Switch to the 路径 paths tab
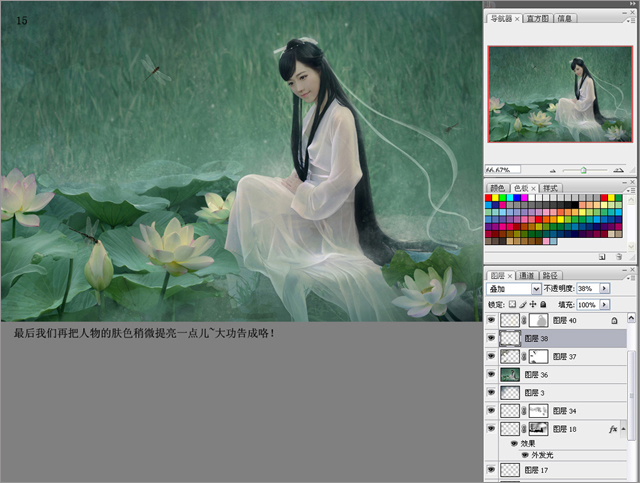The image size is (640, 483). [550, 276]
